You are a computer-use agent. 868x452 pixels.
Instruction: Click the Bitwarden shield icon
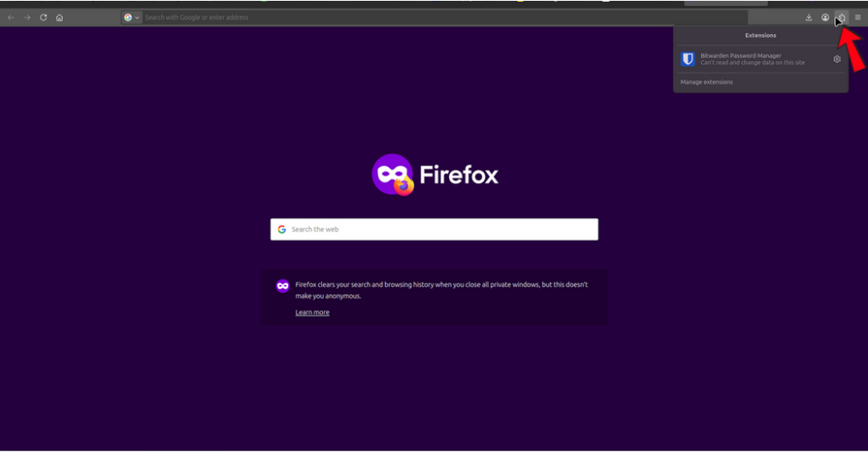(688, 59)
